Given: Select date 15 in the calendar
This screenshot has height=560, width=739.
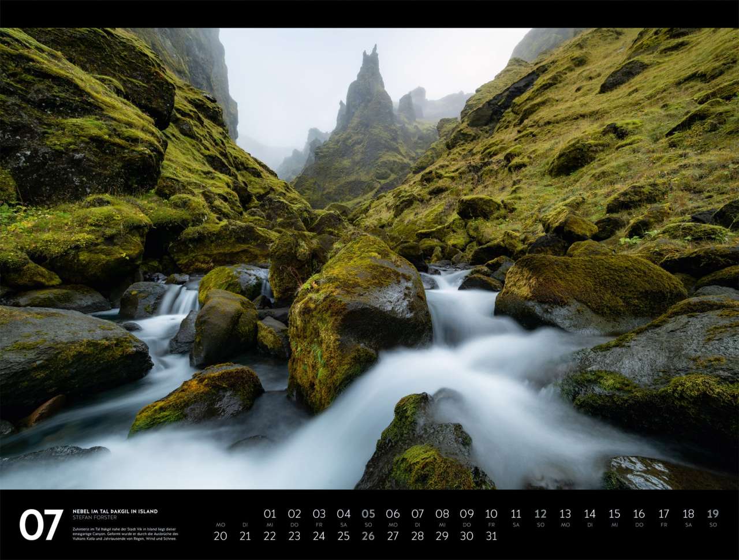Looking at the screenshot, I should (614, 514).
